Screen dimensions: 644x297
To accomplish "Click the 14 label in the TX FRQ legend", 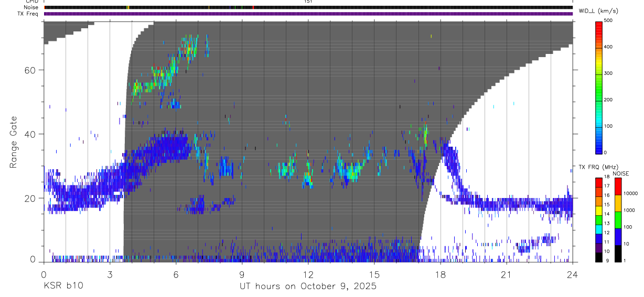I will tap(606, 214).
